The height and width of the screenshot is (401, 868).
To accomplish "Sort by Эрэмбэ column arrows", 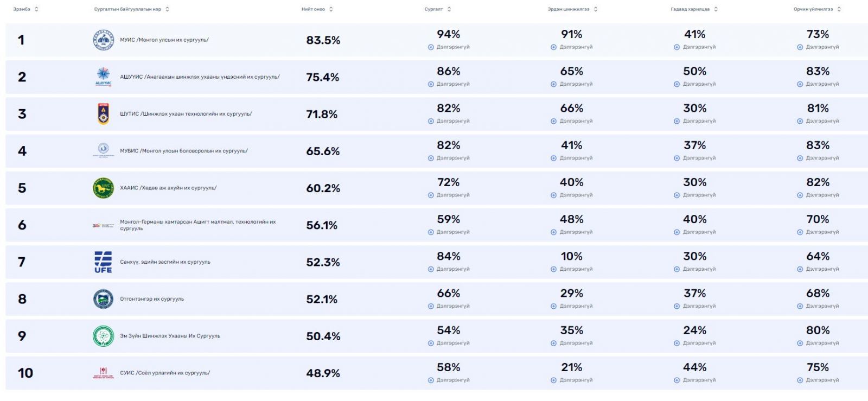I will click(x=36, y=9).
